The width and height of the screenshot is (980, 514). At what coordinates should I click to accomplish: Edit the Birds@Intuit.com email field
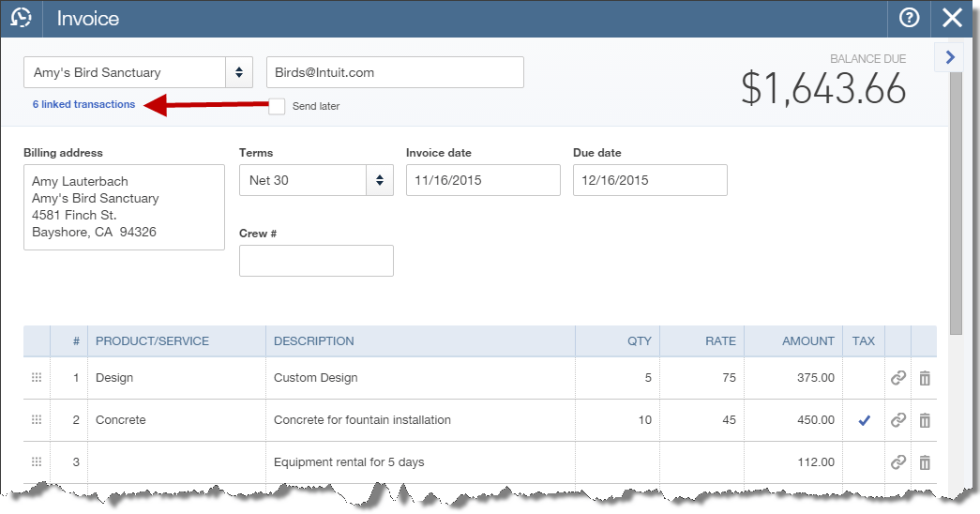pyautogui.click(x=395, y=72)
